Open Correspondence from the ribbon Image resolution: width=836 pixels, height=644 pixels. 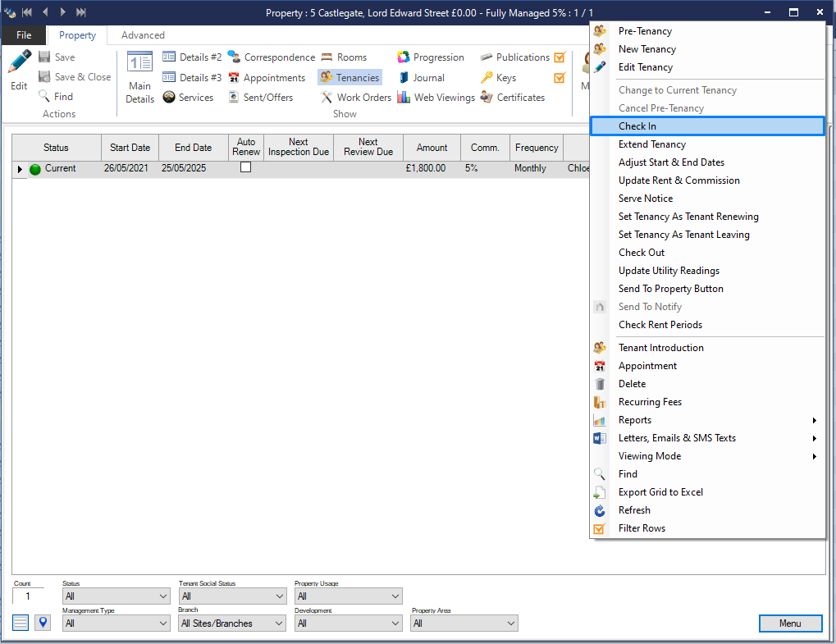point(272,57)
